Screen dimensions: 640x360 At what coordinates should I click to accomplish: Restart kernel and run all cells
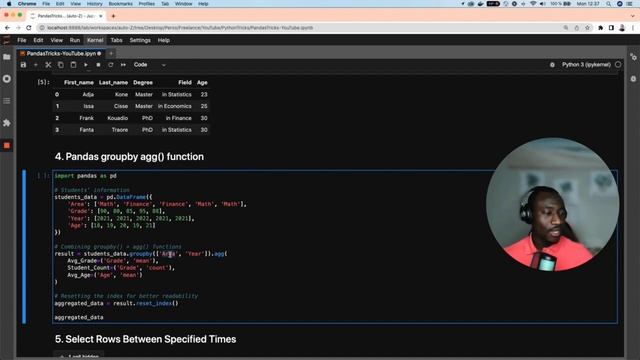tap(123, 65)
